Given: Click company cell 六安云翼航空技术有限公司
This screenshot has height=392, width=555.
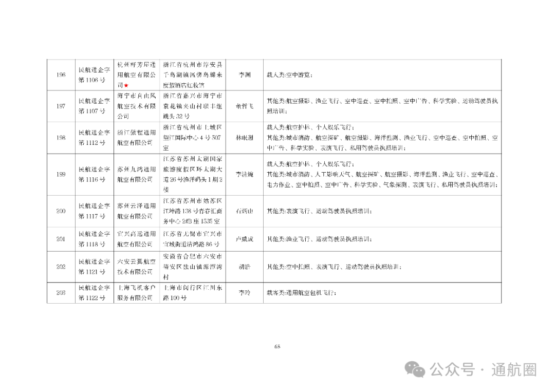Looking at the screenshot, I should pyautogui.click(x=137, y=267).
